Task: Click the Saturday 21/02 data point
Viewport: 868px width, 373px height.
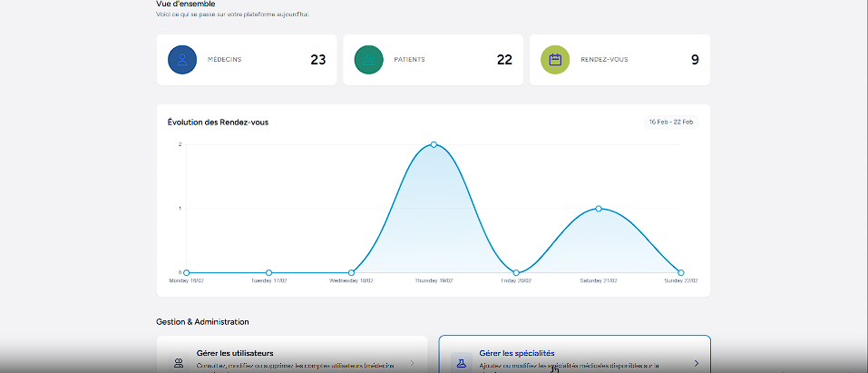Action: (x=599, y=209)
